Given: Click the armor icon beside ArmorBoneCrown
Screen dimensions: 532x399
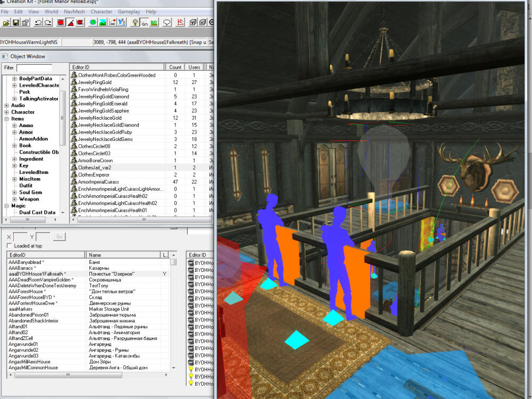Looking at the screenshot, I should pyautogui.click(x=74, y=161).
